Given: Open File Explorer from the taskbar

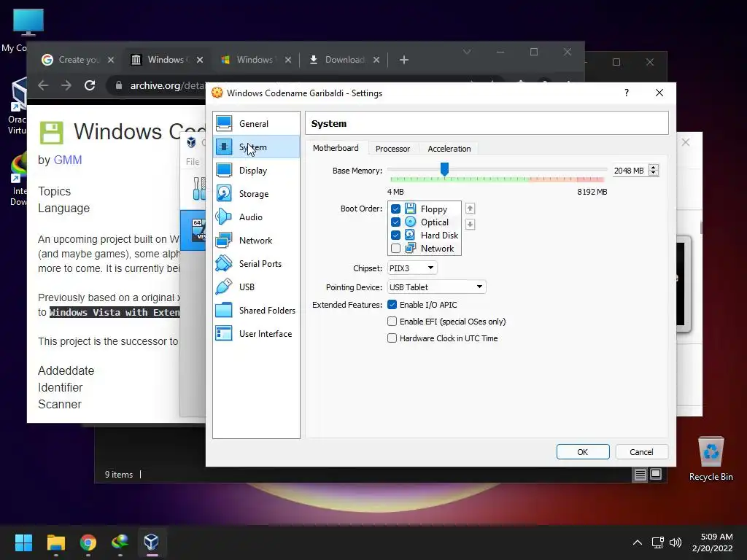Looking at the screenshot, I should [55, 542].
